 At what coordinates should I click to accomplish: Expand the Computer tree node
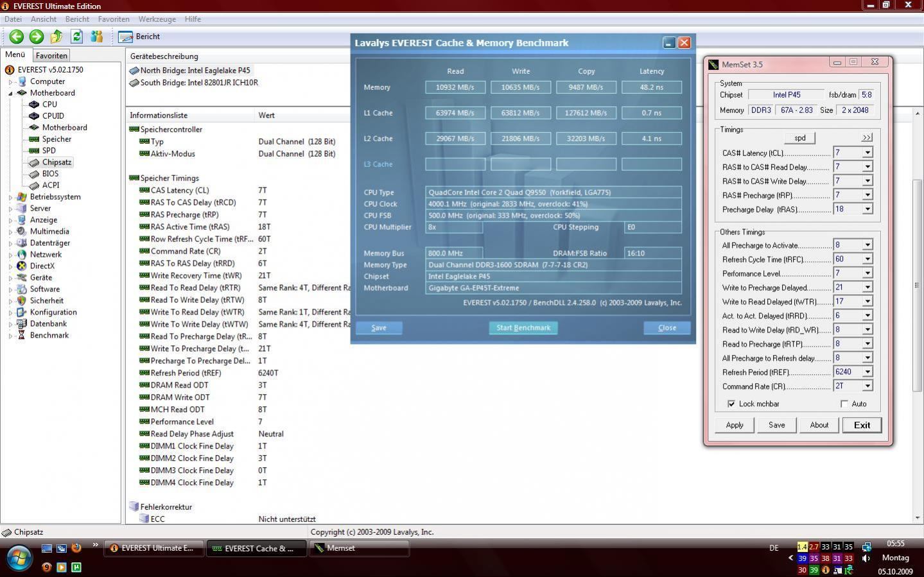coord(10,82)
